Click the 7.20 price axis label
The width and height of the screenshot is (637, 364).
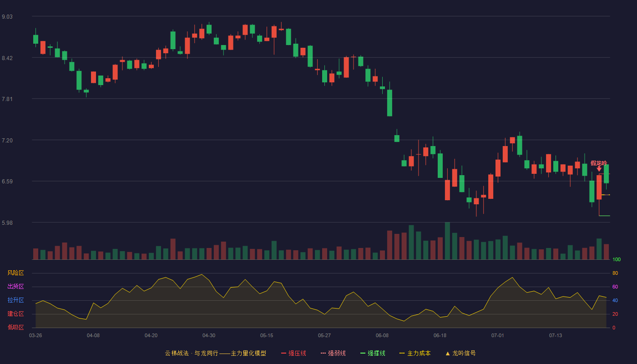coord(7,141)
